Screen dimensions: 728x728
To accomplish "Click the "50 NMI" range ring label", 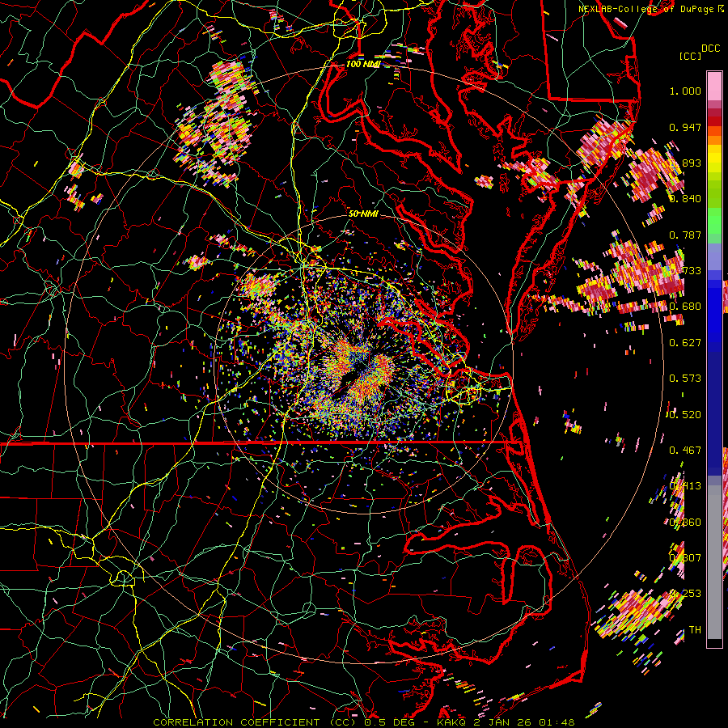I will click(x=363, y=214).
